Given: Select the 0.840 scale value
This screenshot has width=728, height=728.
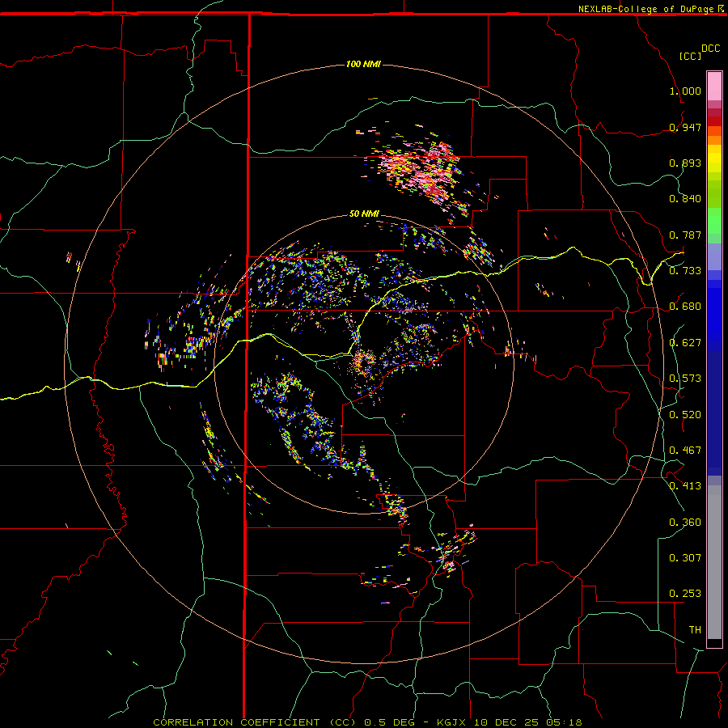Looking at the screenshot, I should tap(685, 199).
